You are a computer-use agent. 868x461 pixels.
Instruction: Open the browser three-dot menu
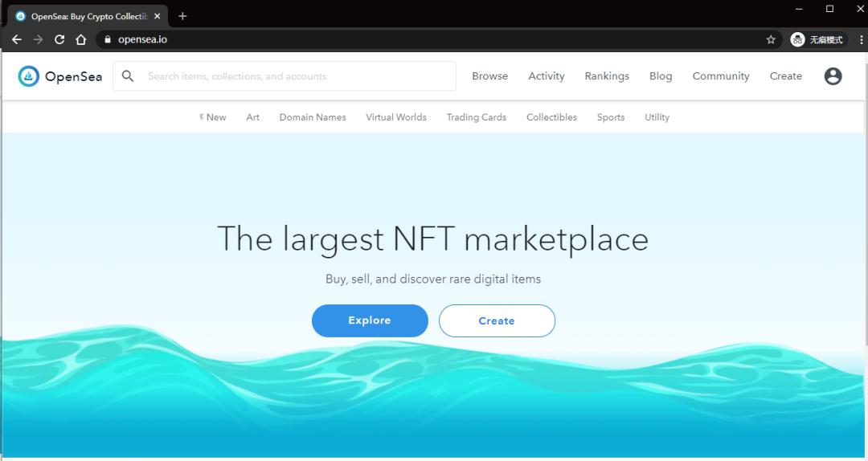coord(862,39)
